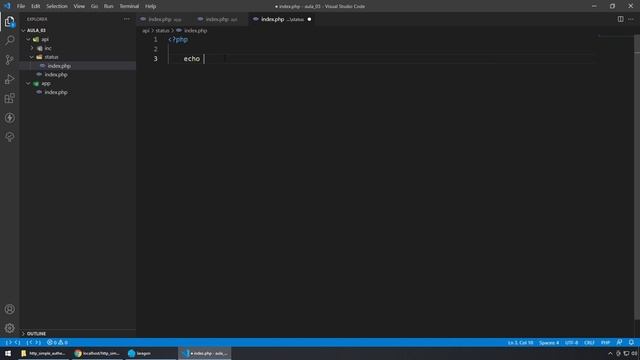Click the feedback icon in status bar
The width and height of the screenshot is (640, 360).
tap(620, 342)
